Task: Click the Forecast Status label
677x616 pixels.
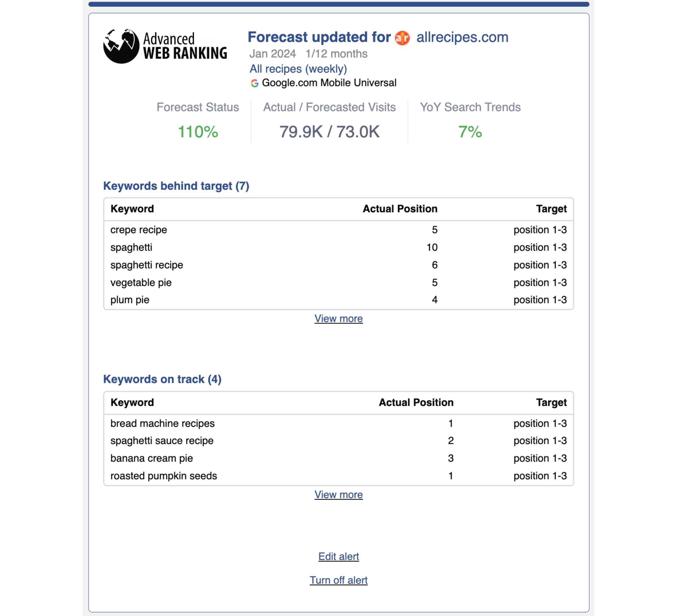Action: tap(198, 107)
